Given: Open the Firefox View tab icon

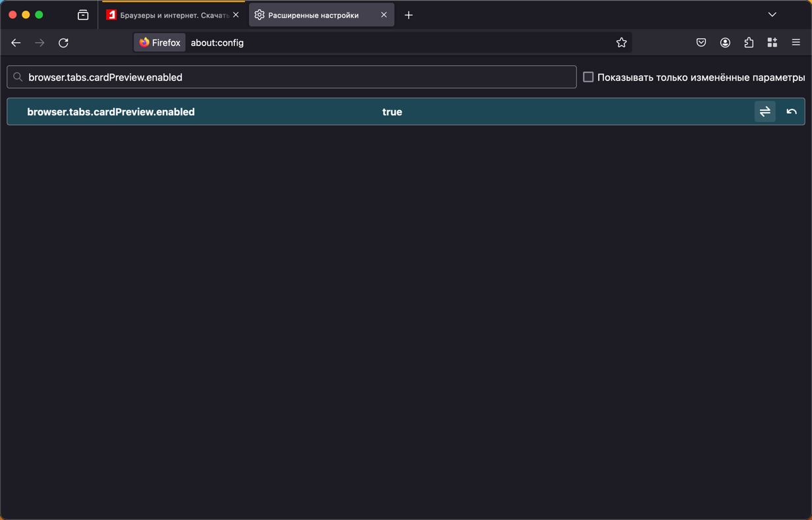Looking at the screenshot, I should pos(83,15).
